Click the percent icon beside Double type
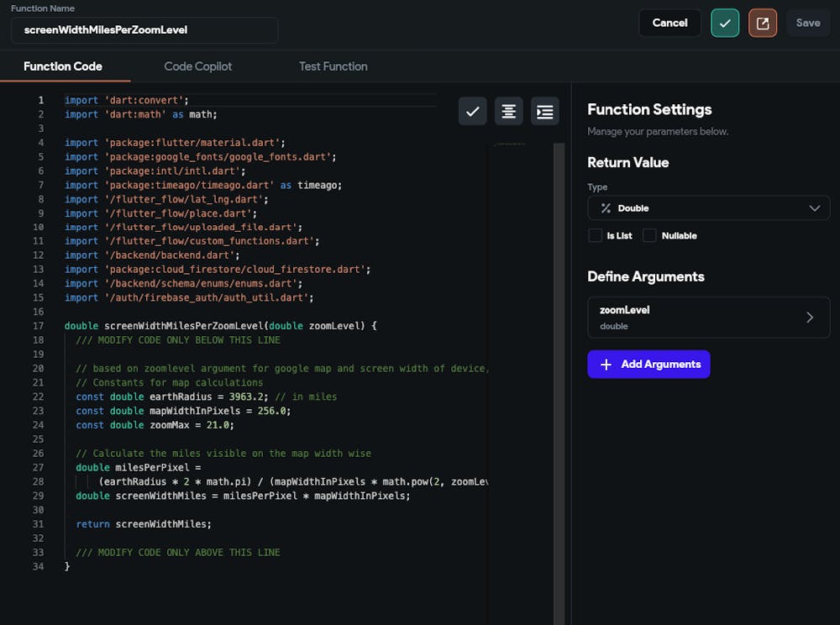The height and width of the screenshot is (625, 840). [x=606, y=208]
